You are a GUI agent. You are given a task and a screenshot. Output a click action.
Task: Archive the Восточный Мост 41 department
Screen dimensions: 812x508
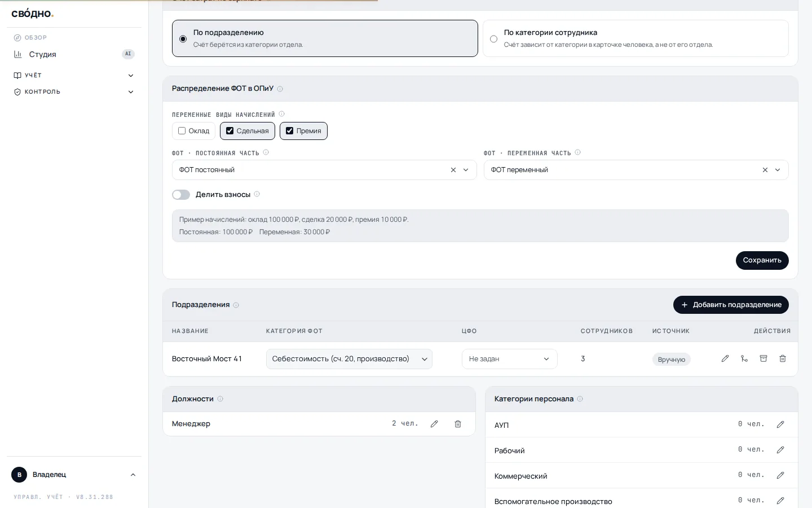point(764,358)
